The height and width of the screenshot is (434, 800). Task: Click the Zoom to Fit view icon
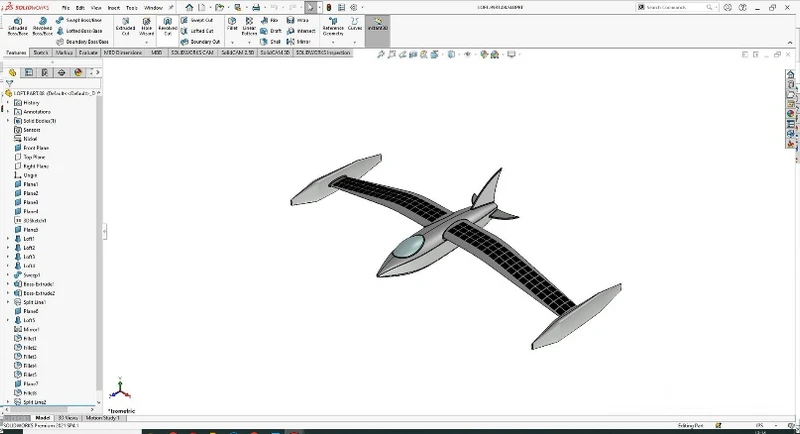(x=381, y=55)
